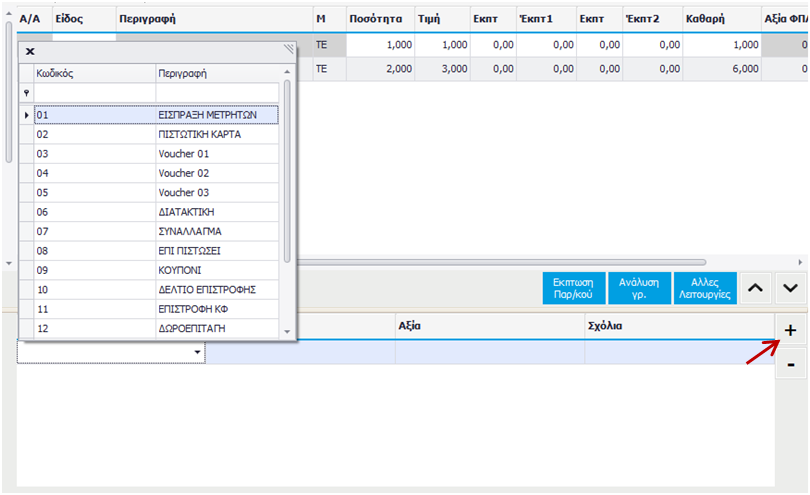Click the minus button to remove row
810x495 pixels.
790,365
